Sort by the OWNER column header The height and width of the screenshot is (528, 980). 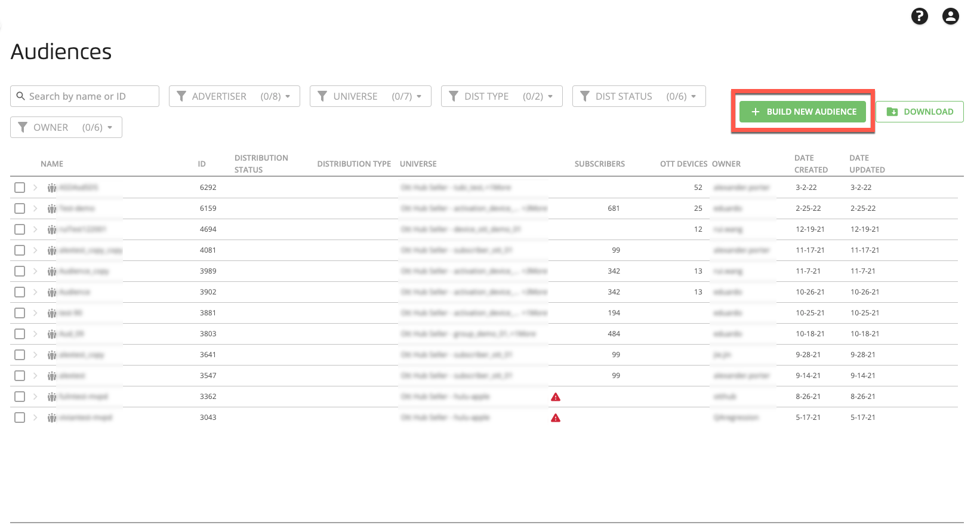coord(726,164)
